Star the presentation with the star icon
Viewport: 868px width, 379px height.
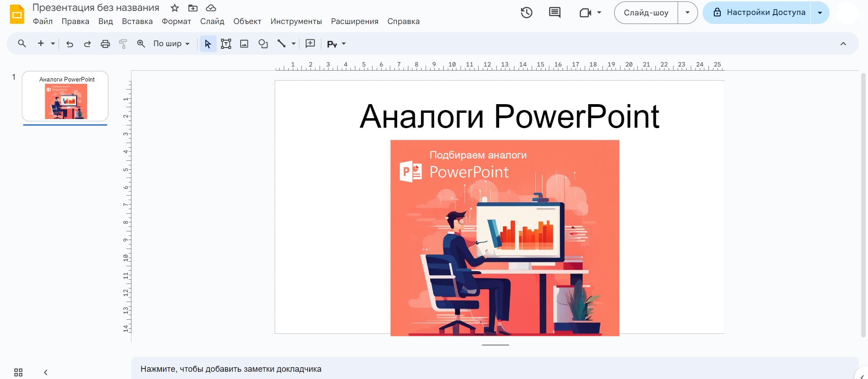click(x=175, y=8)
